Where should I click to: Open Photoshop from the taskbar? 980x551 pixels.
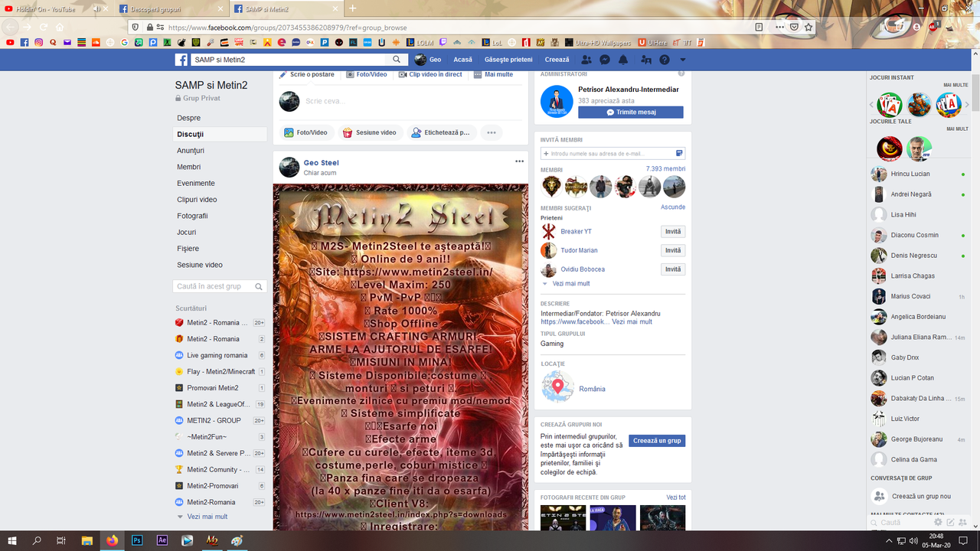[138, 540]
